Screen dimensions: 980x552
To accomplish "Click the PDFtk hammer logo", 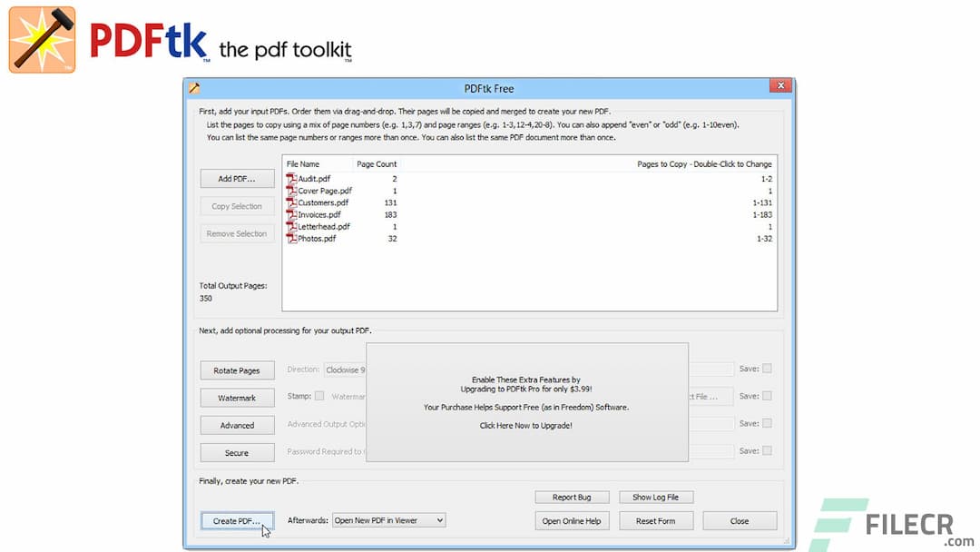I will tap(42, 39).
